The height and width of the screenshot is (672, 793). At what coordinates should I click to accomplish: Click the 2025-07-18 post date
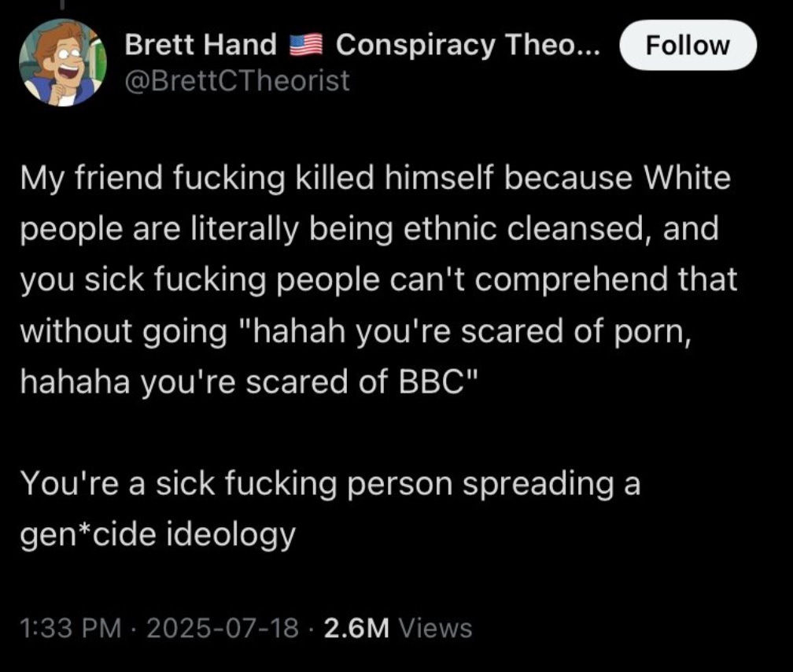click(223, 628)
